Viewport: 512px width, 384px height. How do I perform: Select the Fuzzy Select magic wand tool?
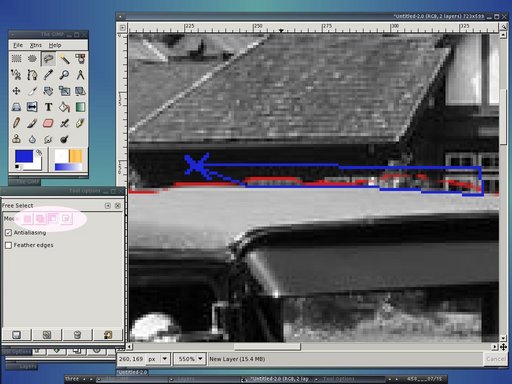pyautogui.click(x=64, y=59)
